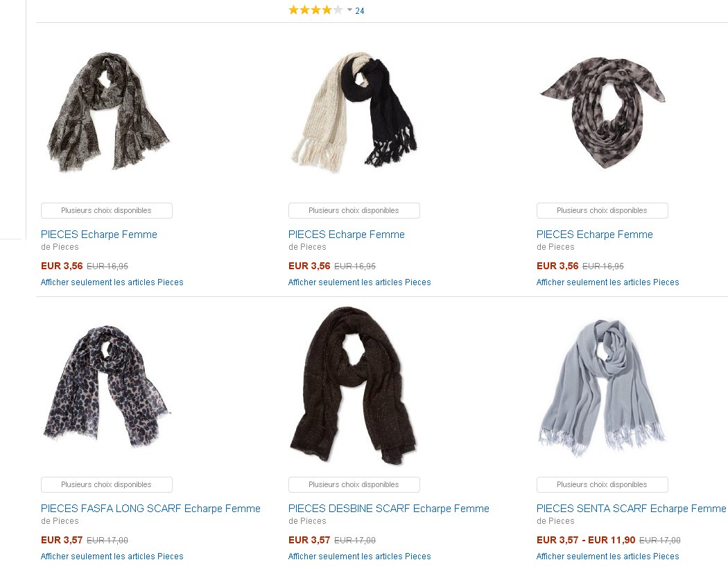The width and height of the screenshot is (728, 569).
Task: Open the blue leopard FASFA scarf image
Action: (107, 386)
